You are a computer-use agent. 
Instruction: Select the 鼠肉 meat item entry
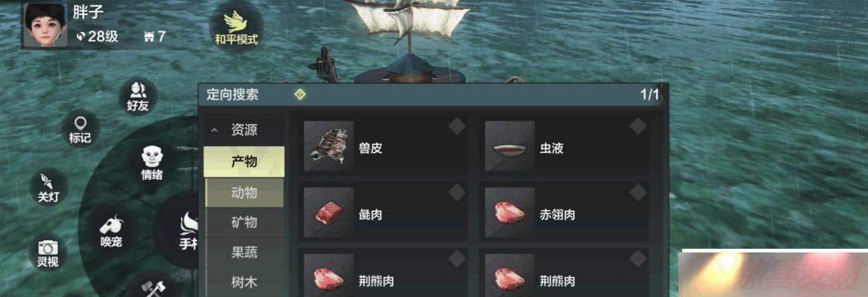[383, 212]
